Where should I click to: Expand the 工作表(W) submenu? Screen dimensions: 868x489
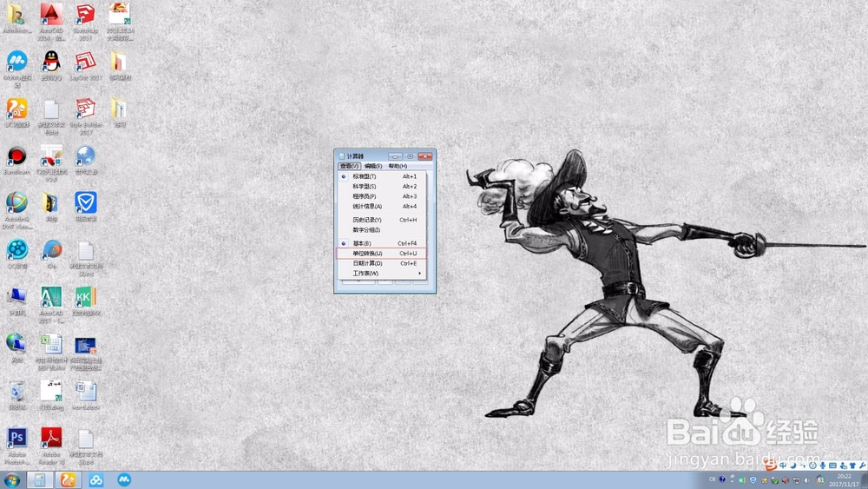pyautogui.click(x=381, y=273)
